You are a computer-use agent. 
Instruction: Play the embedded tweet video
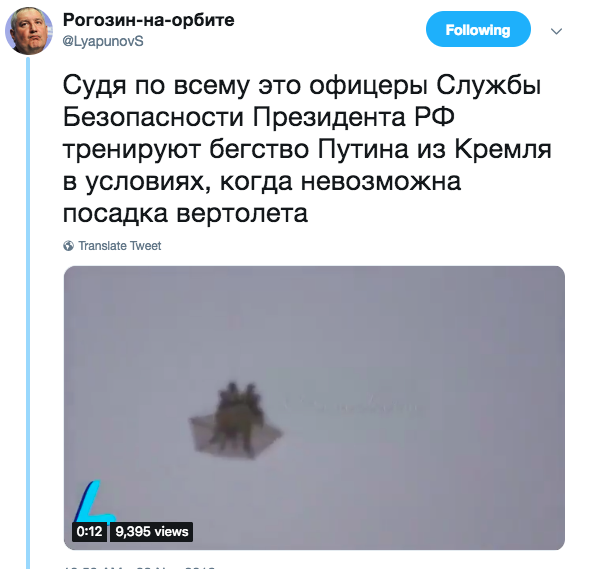click(314, 408)
